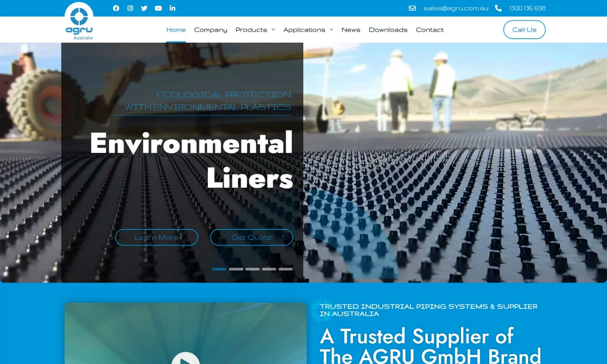This screenshot has height=364, width=607.
Task: Click the Get Quote button
Action: tap(251, 237)
